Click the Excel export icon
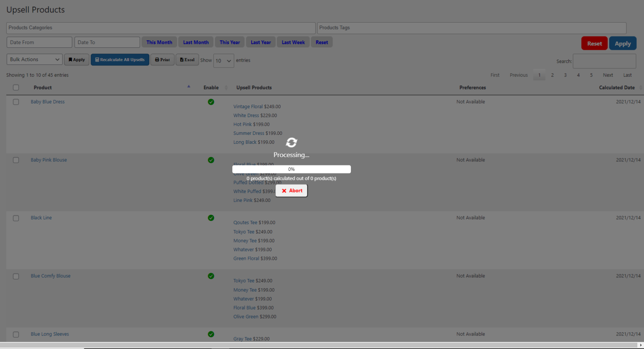 click(182, 59)
